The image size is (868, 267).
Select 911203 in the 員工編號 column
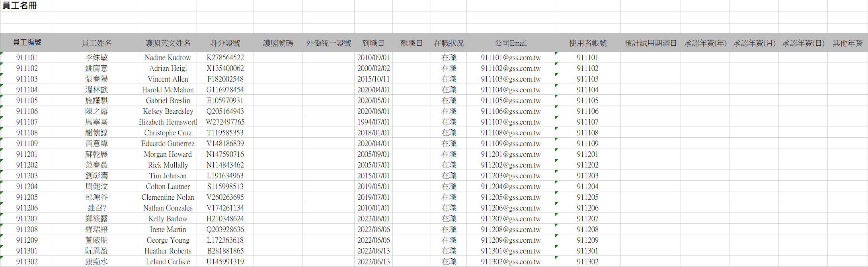pyautogui.click(x=27, y=176)
